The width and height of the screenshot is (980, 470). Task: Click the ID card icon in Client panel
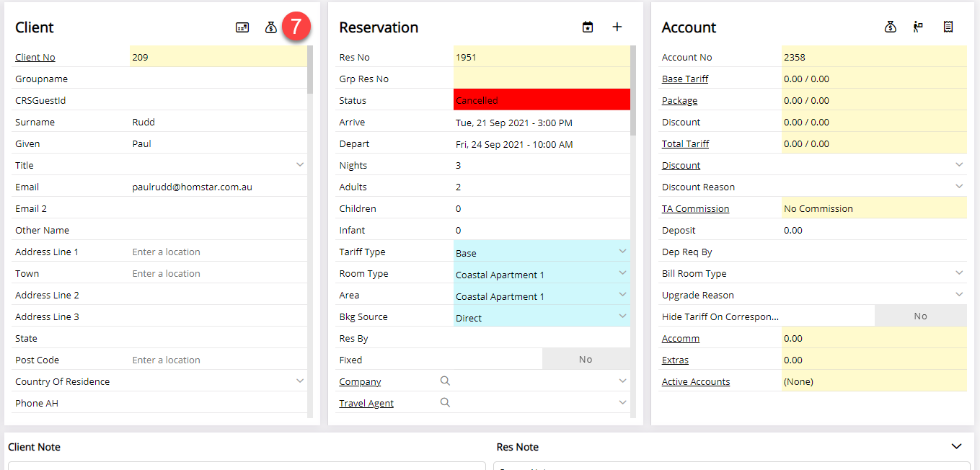[242, 27]
